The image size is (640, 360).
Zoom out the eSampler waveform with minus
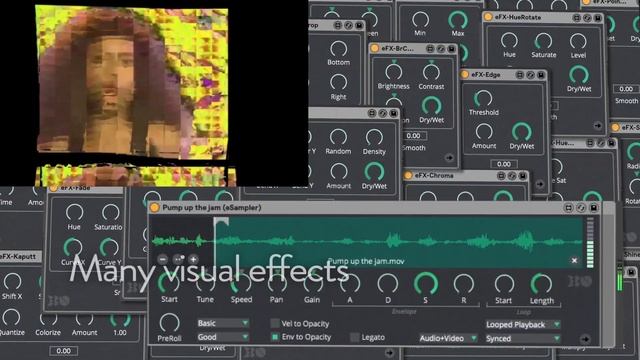point(163,259)
